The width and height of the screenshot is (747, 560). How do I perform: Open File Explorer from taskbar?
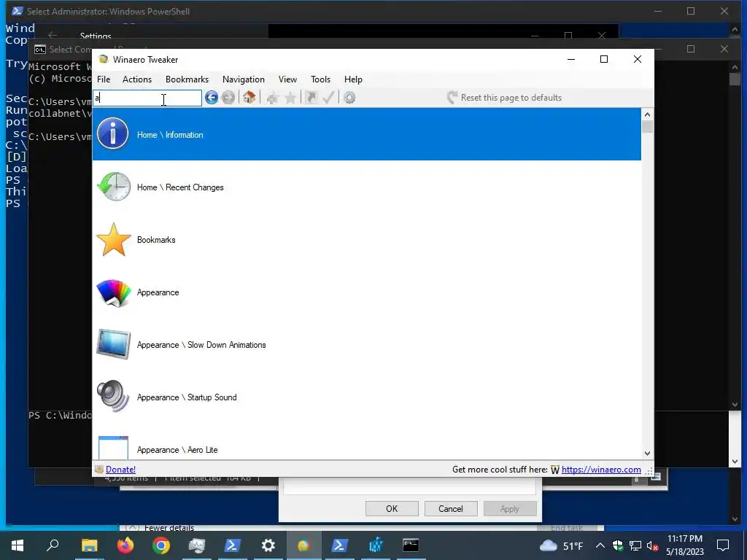pyautogui.click(x=89, y=545)
